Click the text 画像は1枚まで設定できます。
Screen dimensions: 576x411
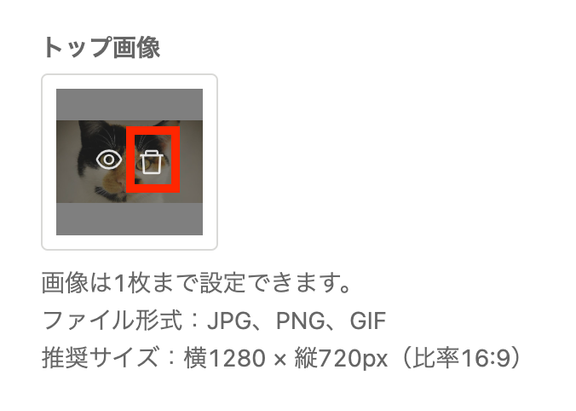tap(197, 283)
